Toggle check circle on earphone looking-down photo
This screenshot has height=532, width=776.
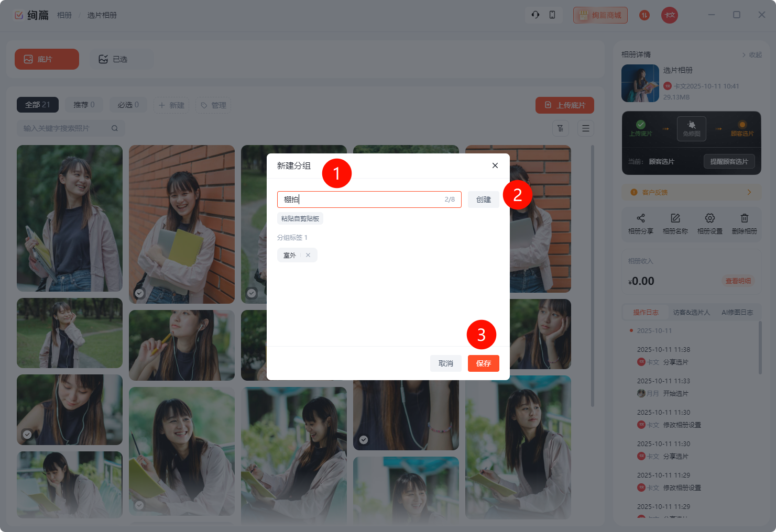click(x=27, y=435)
